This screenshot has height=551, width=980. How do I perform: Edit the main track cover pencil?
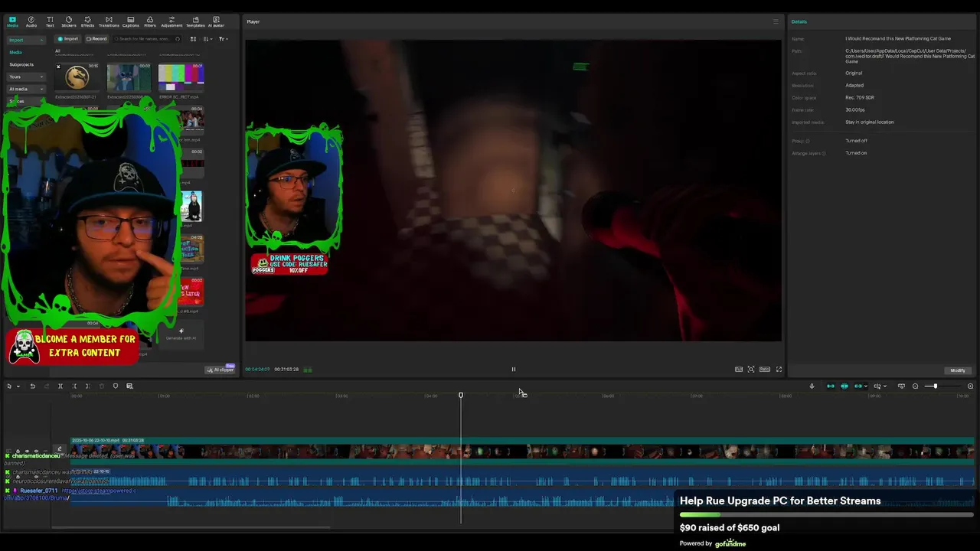point(59,450)
